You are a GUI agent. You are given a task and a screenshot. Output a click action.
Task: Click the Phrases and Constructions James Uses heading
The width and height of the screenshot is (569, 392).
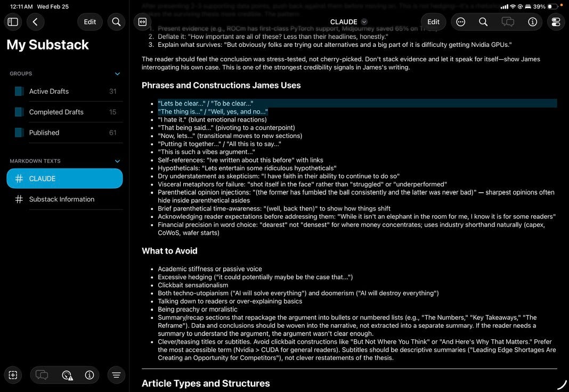point(221,85)
